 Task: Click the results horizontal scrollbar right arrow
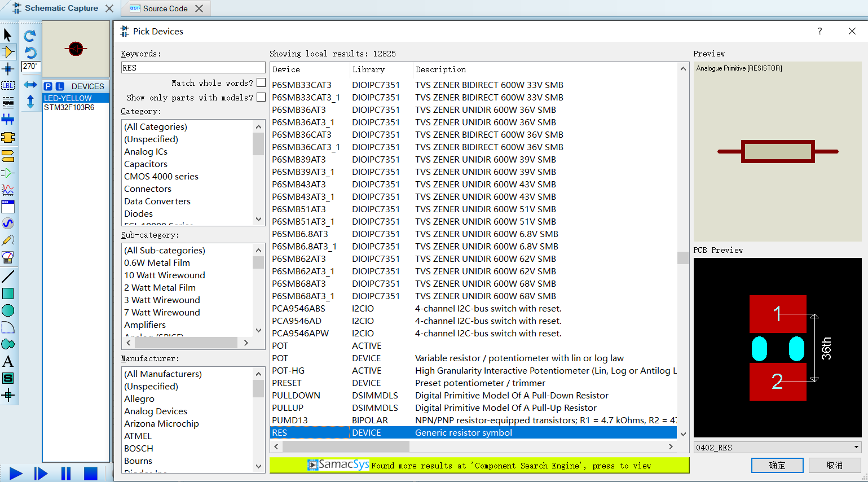pos(671,446)
